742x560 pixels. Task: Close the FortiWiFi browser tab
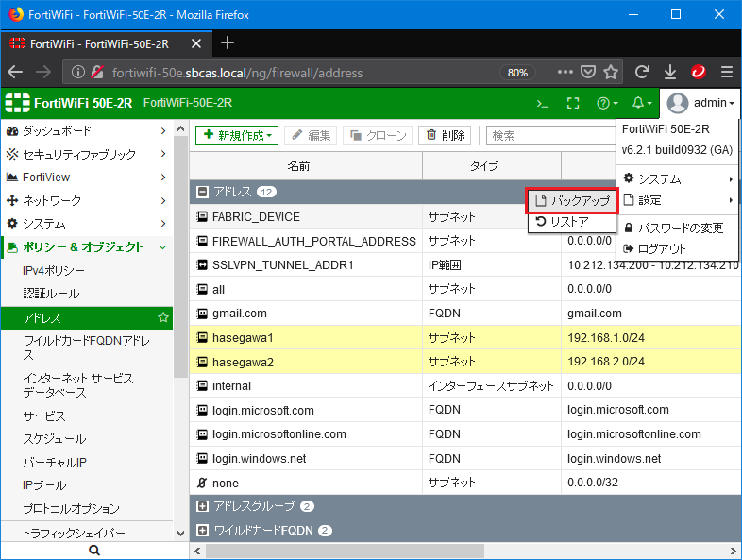196,43
